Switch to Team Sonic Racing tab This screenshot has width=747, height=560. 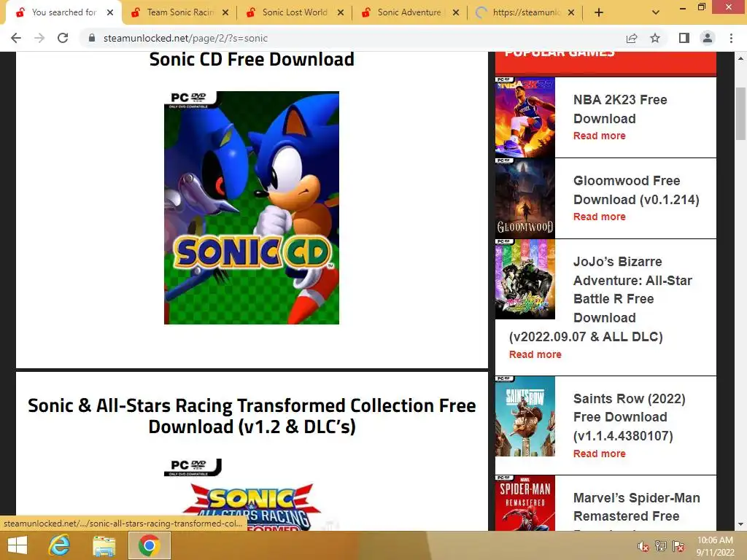(179, 12)
